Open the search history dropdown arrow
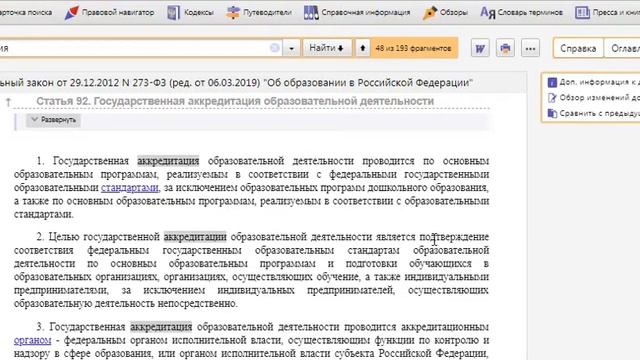 point(291,48)
